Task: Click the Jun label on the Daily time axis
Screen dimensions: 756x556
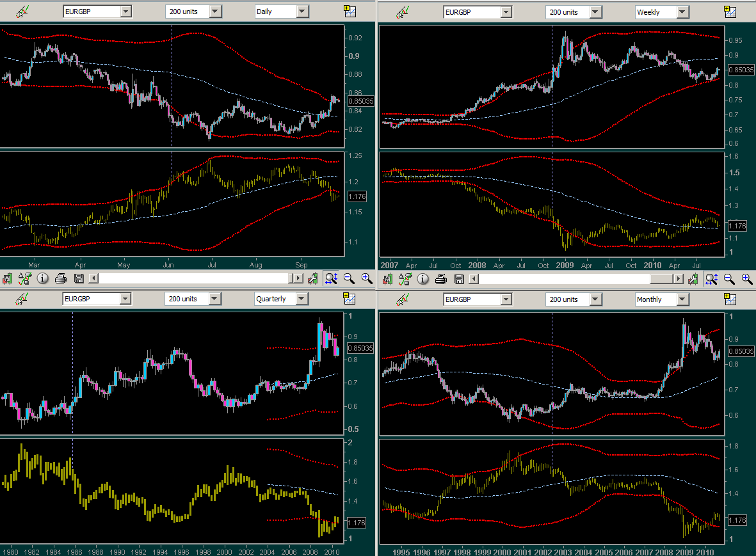Action: point(168,265)
